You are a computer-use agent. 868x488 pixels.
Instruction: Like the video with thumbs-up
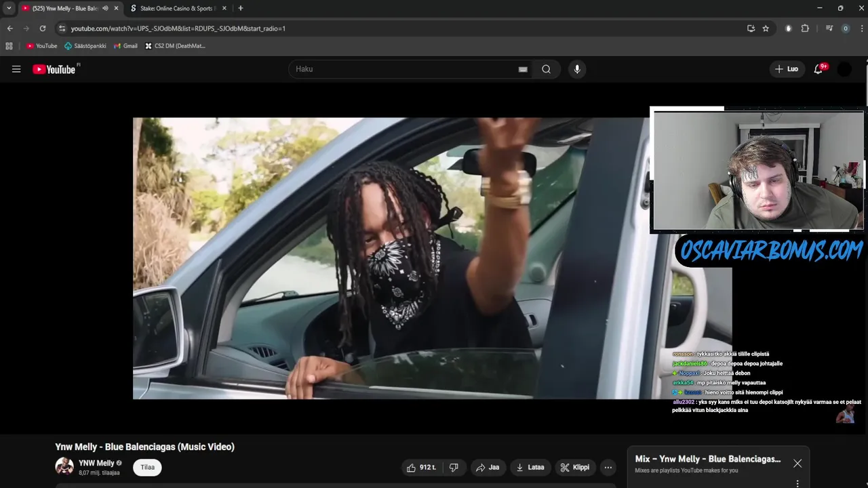[421, 467]
